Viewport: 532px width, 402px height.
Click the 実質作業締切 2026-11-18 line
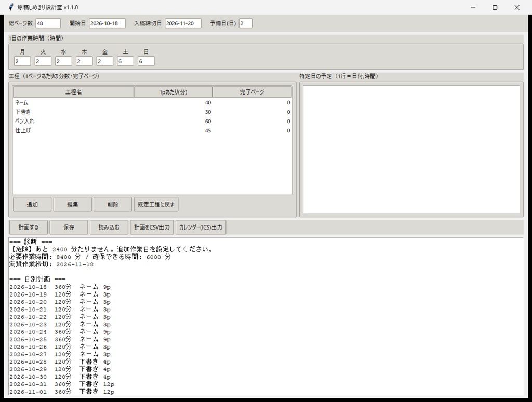point(51,264)
